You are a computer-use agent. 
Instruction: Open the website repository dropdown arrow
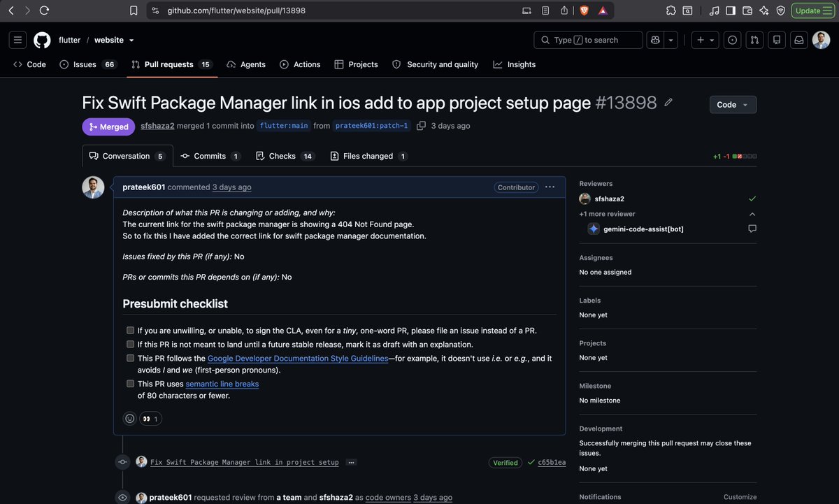pos(131,40)
